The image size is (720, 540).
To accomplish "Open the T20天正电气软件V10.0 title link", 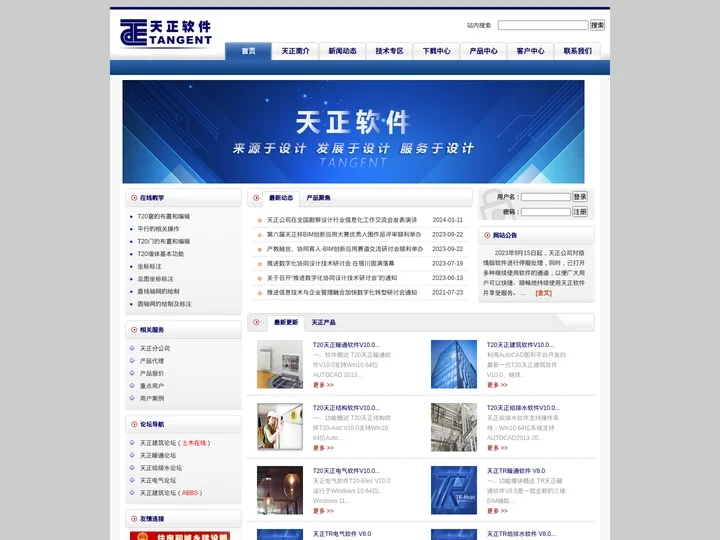I will (346, 471).
